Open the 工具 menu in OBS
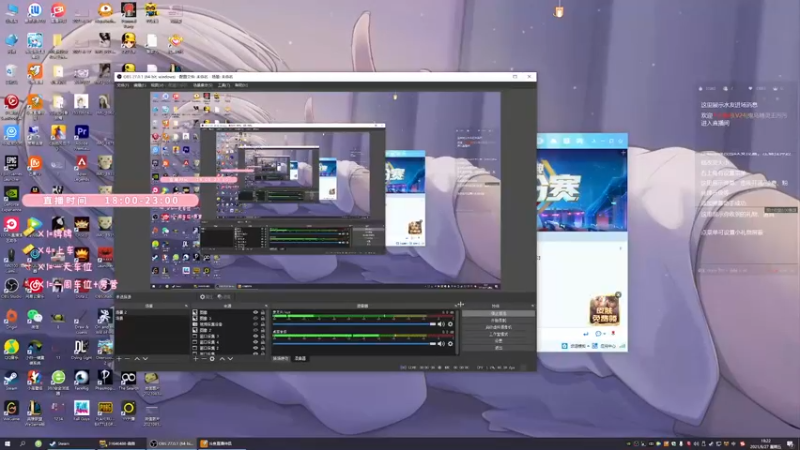 [x=223, y=85]
